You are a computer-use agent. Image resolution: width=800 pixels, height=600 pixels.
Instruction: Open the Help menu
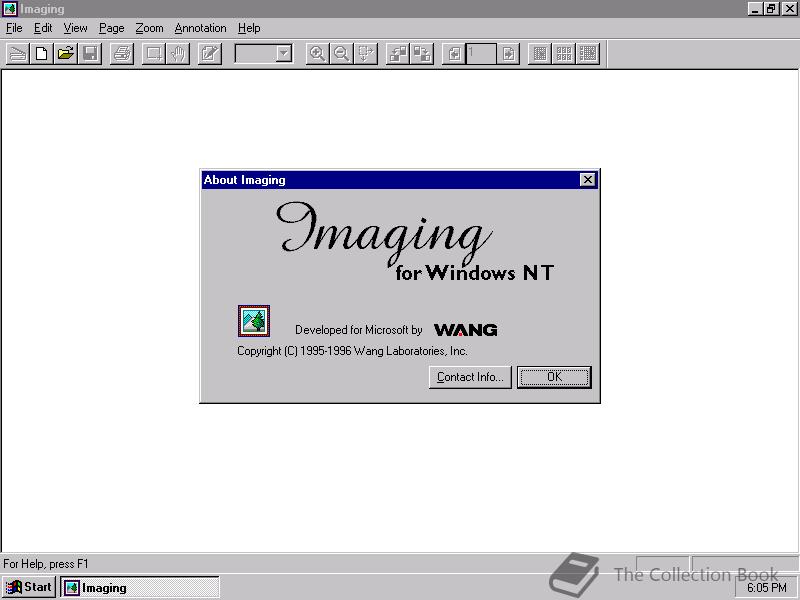coord(249,28)
